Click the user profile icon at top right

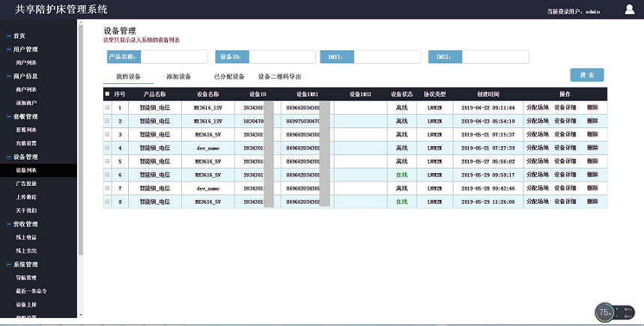click(x=629, y=10)
